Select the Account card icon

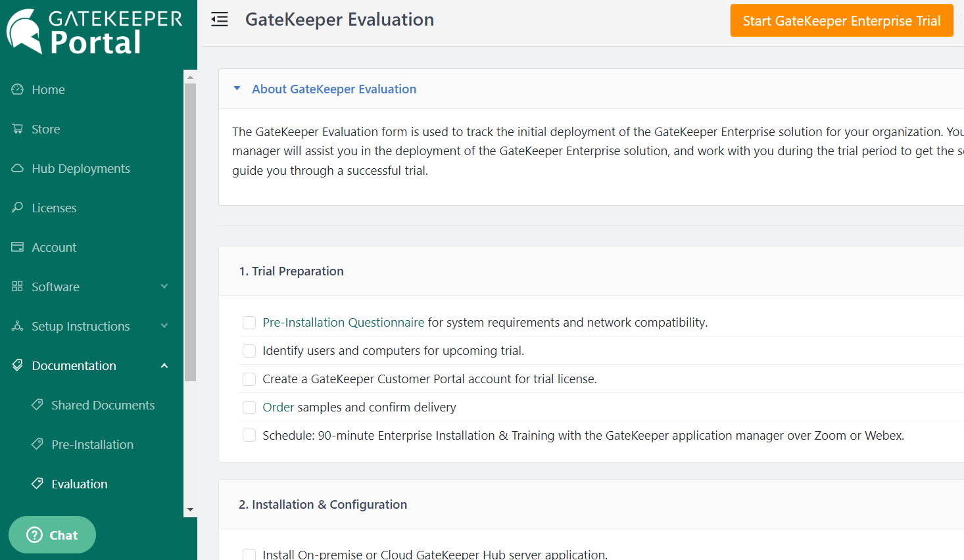(18, 247)
